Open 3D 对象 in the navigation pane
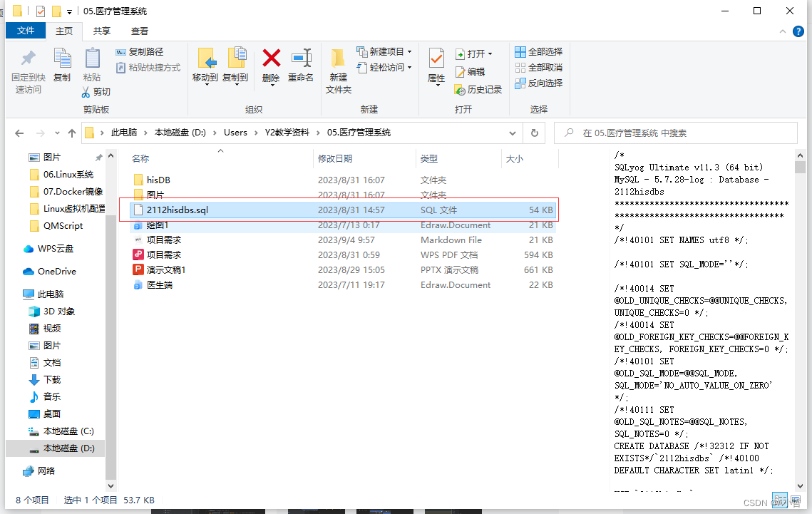This screenshot has height=514, width=812. pos(52,311)
